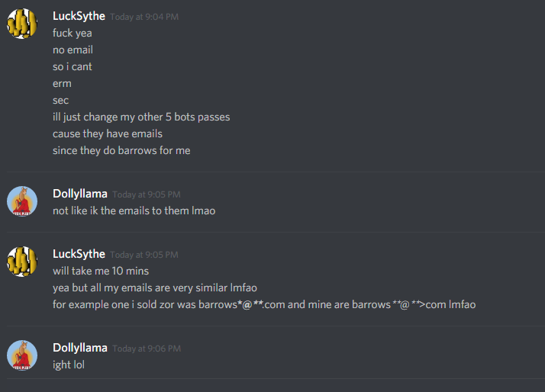This screenshot has height=392, width=545.
Task: Select the message 'no email'
Action: tap(73, 50)
